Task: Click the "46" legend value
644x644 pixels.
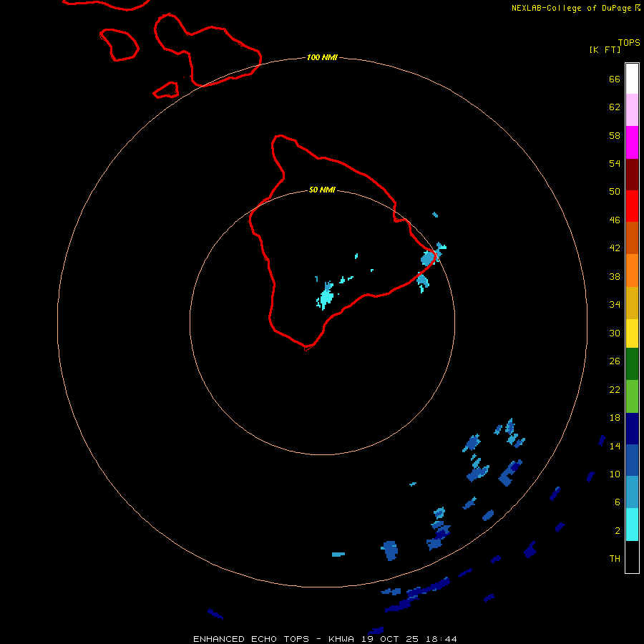Action: tap(615, 220)
